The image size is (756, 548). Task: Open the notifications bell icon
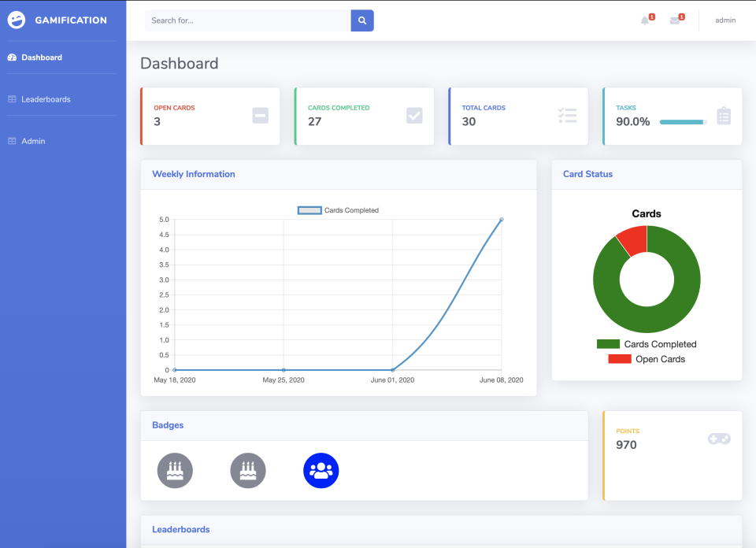tap(645, 20)
